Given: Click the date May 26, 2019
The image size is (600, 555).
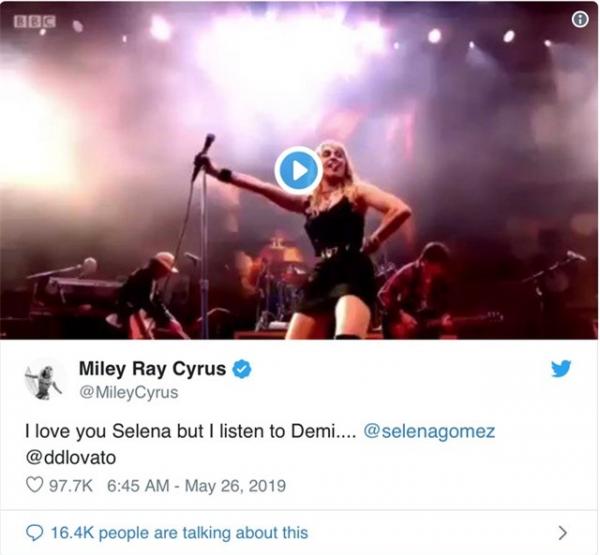Looking at the screenshot, I should point(234,487).
